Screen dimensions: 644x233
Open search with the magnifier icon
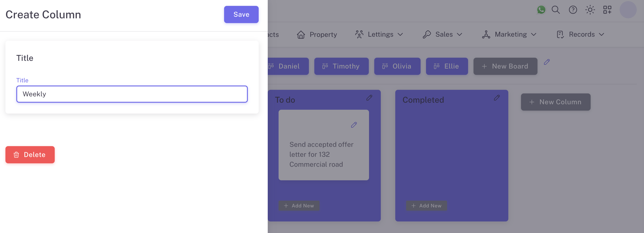[556, 10]
